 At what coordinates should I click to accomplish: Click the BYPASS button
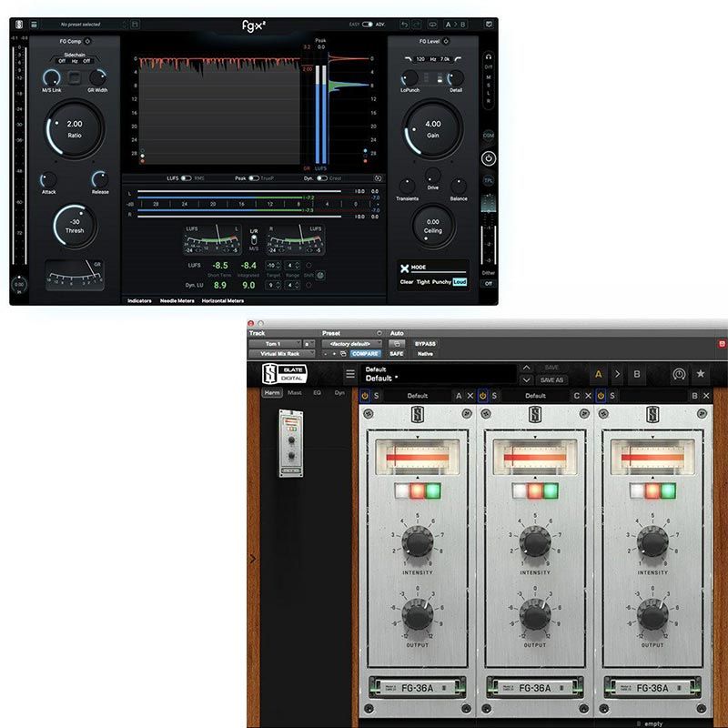click(x=425, y=344)
